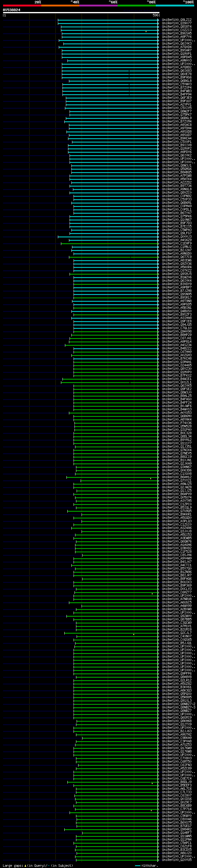
Task: Select hit UniRef100_Q8YZ30
Action: click(176, 369)
